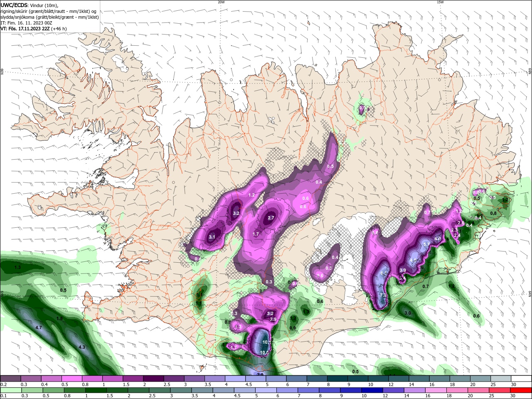532x399 pixels.
Task: Pick the dark purple snow legend swatch labeled 2
Action: point(153,379)
